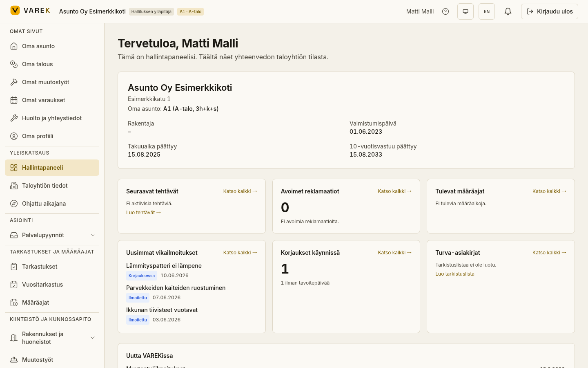Open Ikkunan tiivisteet vuotavat report

pos(162,310)
